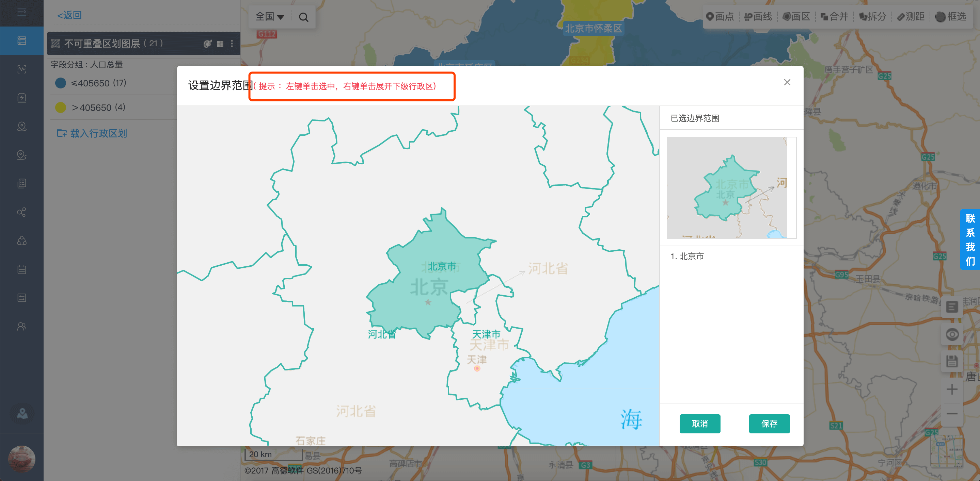This screenshot has width=980, height=481.
Task: Click the ≤405650 (17) legend text
Action: coord(98,83)
